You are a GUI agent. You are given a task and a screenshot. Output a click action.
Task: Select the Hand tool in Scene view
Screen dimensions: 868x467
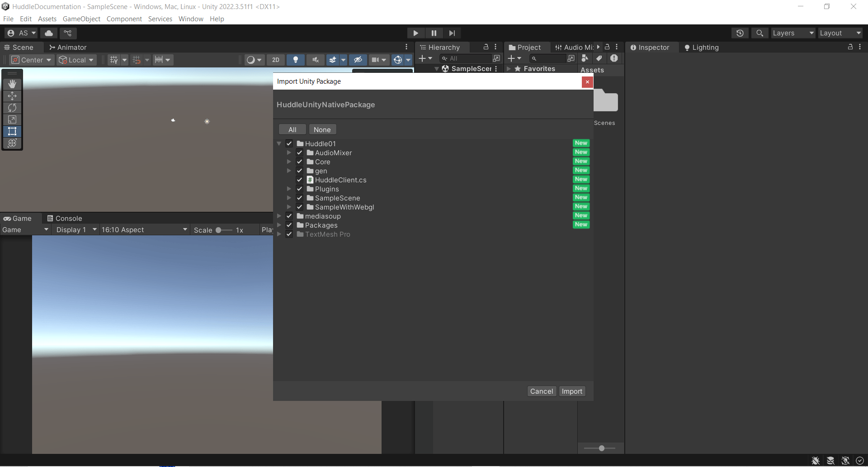coord(12,84)
